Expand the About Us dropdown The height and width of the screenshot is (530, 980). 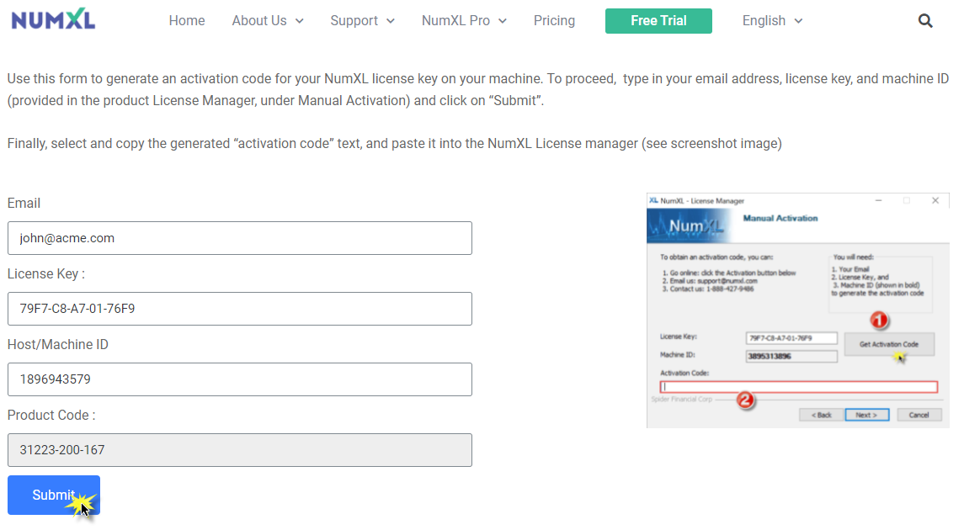coord(268,20)
